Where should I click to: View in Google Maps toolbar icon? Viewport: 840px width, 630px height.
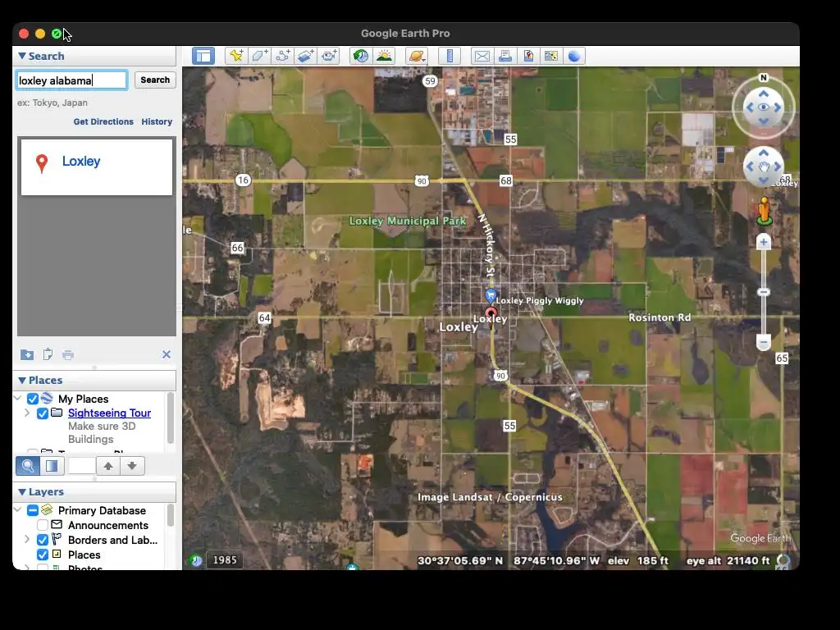(550, 56)
